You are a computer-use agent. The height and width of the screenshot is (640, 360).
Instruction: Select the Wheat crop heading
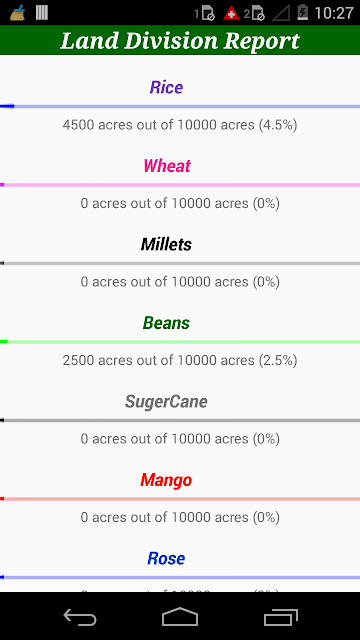tap(167, 166)
